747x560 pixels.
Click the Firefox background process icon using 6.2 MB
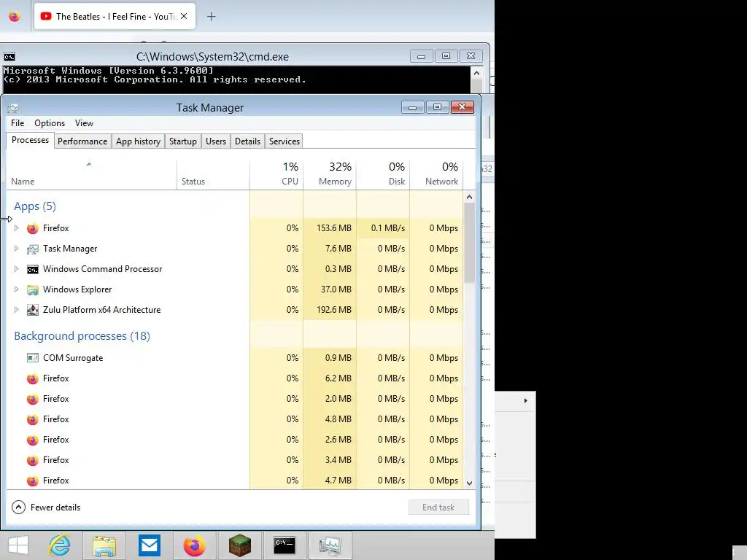32,378
